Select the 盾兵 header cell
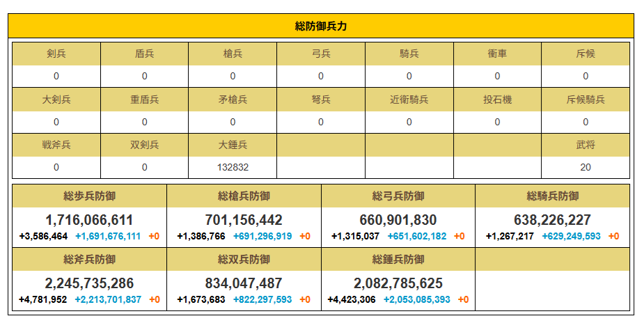 [145, 54]
